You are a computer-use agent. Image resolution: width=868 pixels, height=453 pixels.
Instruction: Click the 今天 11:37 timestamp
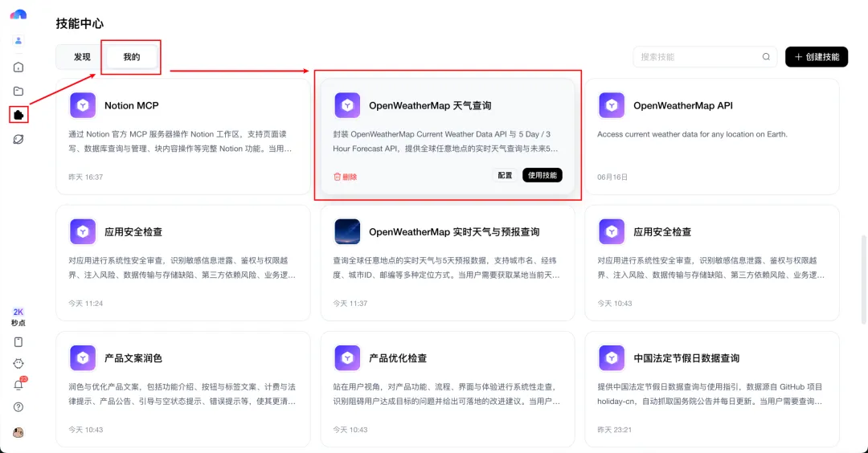(350, 303)
